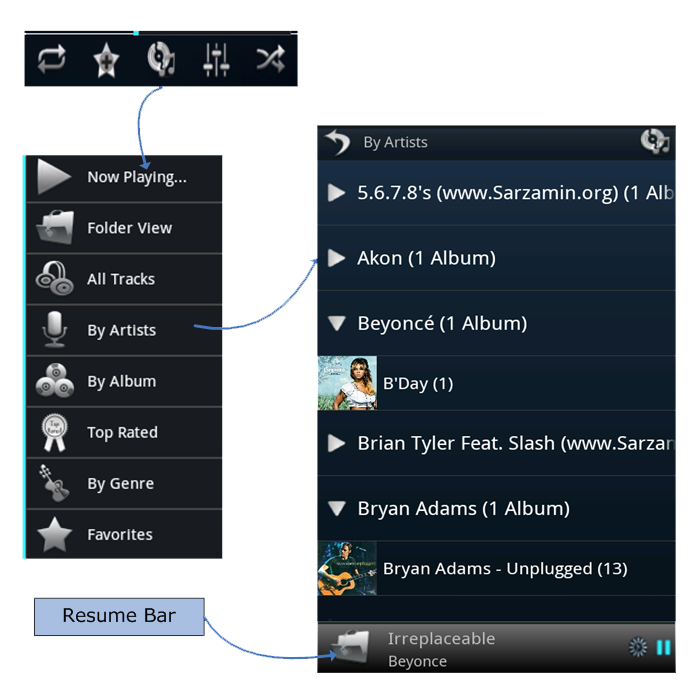700x700 pixels.
Task: Click the By Artists microphone icon
Action: point(54,329)
